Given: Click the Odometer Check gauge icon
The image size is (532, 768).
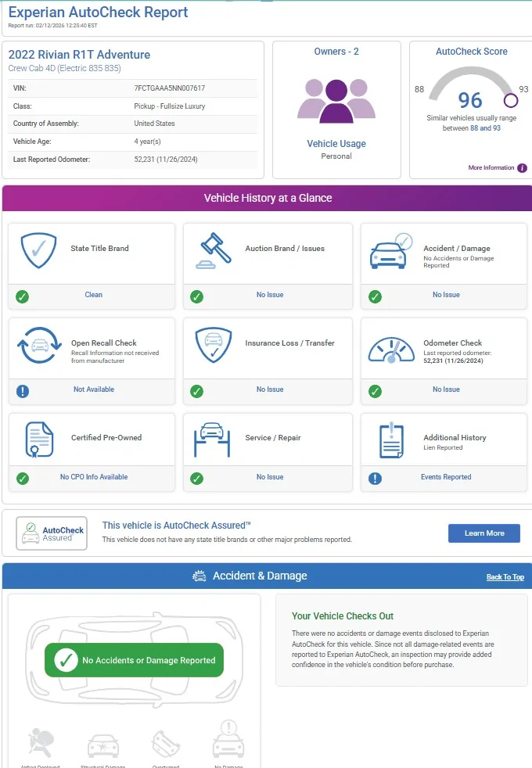Looking at the screenshot, I should [x=391, y=350].
